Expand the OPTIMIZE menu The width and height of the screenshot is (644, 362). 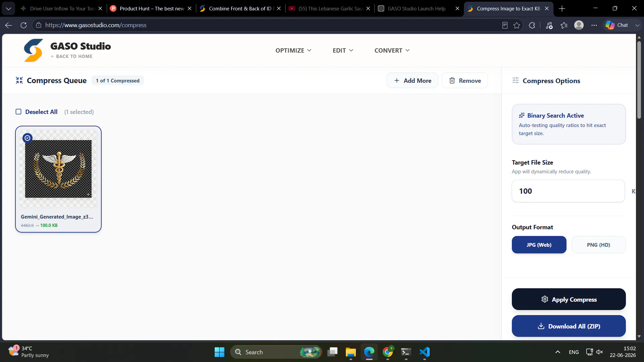(x=293, y=50)
